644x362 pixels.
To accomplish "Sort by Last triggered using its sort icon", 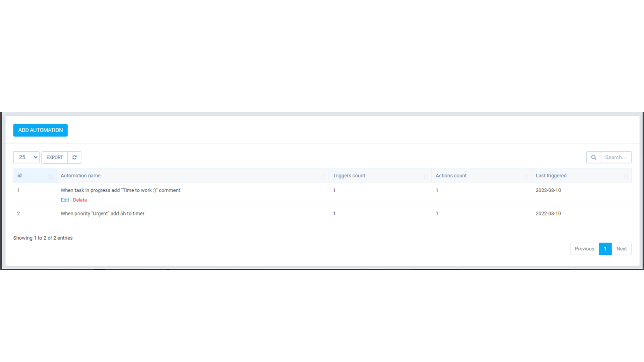I will coord(625,176).
